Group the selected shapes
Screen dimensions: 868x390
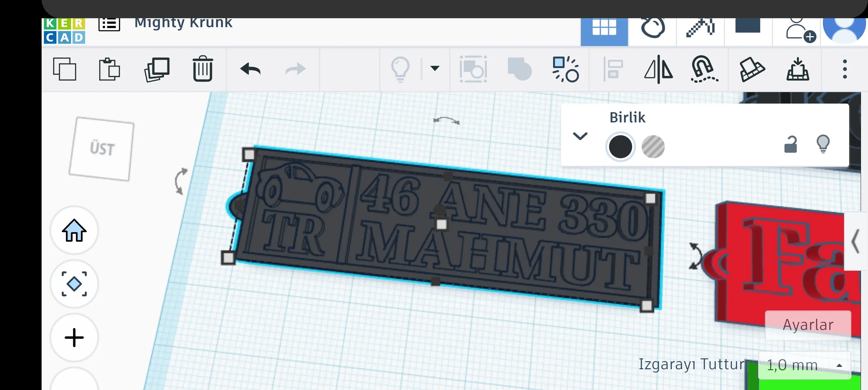(x=473, y=69)
